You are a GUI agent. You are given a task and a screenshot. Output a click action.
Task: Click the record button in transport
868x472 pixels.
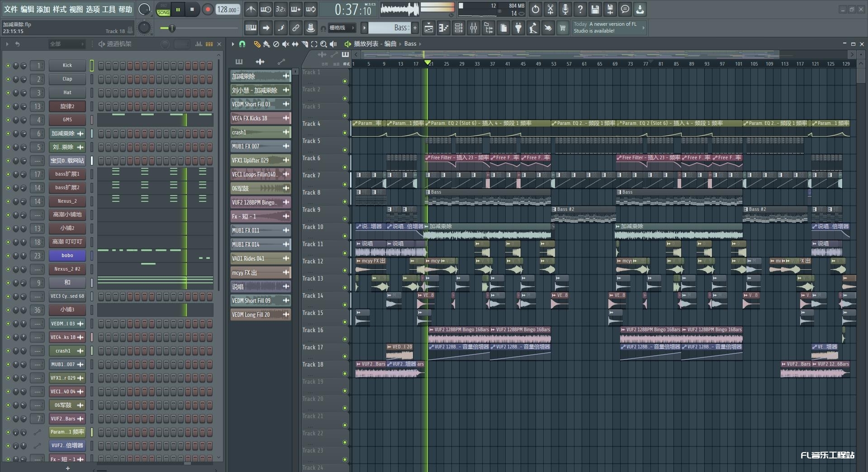208,10
